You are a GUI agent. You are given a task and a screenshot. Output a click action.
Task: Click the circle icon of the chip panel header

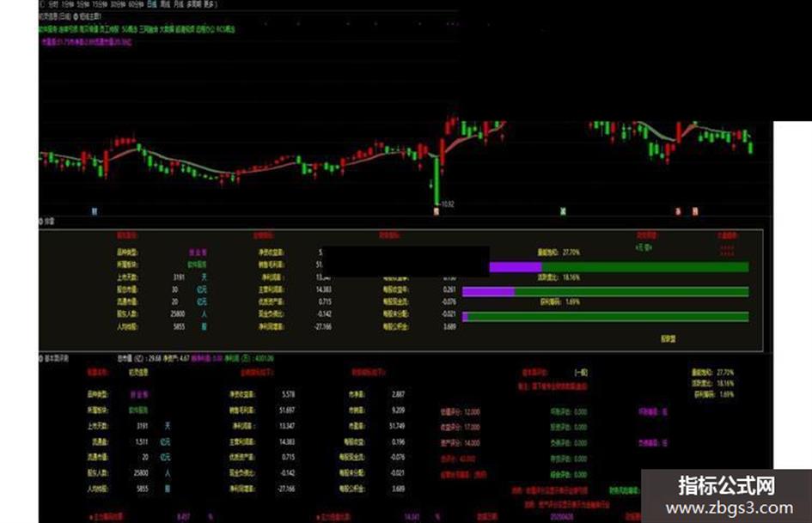[x=41, y=222]
